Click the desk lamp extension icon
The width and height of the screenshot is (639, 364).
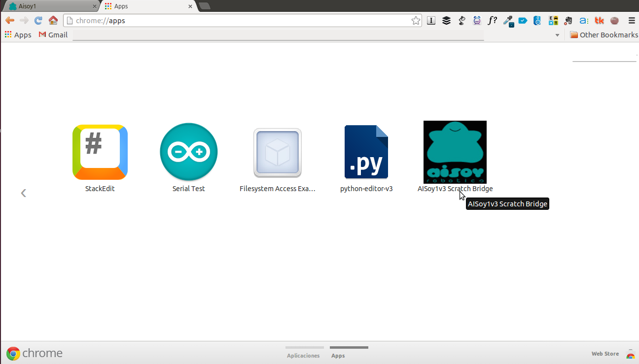[x=462, y=21]
